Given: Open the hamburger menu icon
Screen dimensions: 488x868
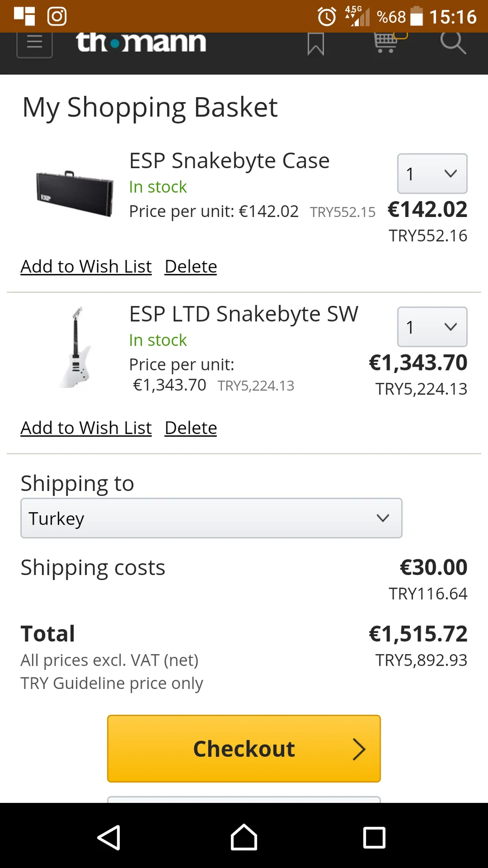Looking at the screenshot, I should [34, 43].
